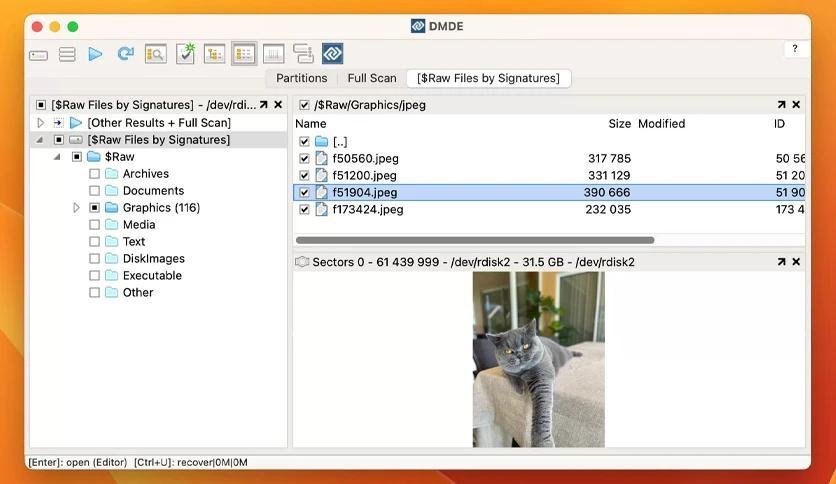Sort the file list by Size column
Image resolution: width=836 pixels, height=484 pixels.
pyautogui.click(x=619, y=124)
